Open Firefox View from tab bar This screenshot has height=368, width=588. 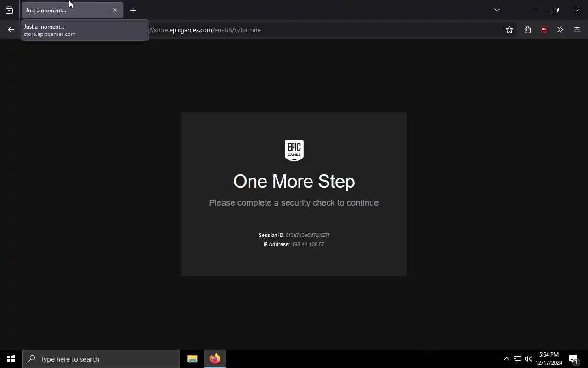9,10
